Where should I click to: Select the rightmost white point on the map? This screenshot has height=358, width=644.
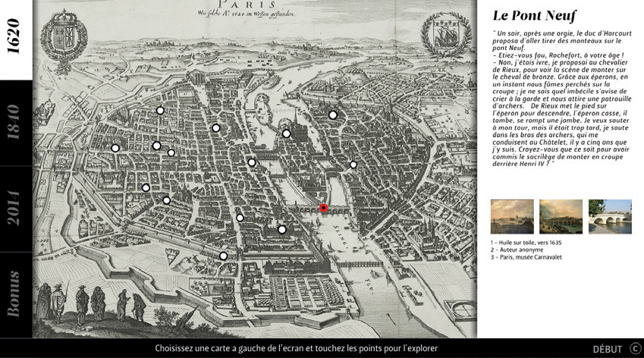pos(353,165)
